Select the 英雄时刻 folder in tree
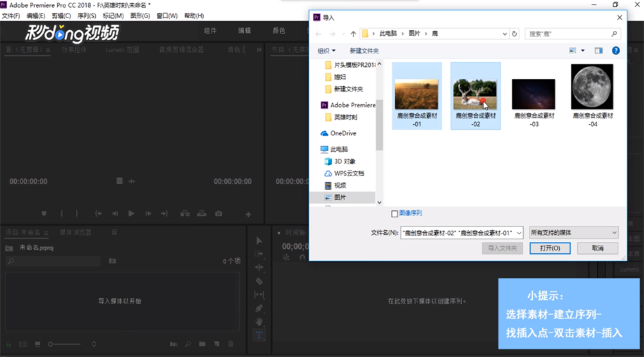The width and height of the screenshot is (644, 357). click(345, 117)
